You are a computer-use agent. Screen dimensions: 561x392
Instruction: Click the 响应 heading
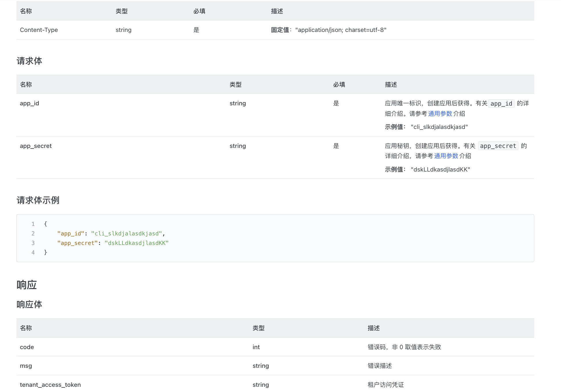[x=27, y=285]
